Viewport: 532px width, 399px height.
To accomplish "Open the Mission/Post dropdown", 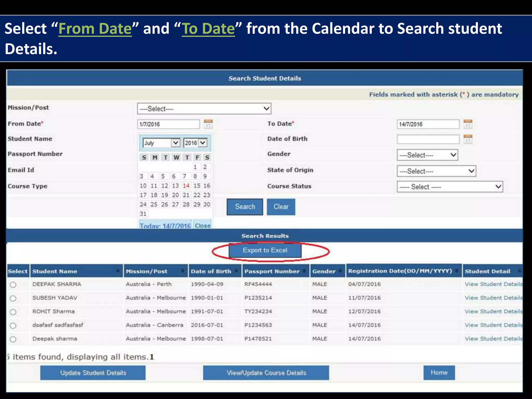I will point(204,109).
